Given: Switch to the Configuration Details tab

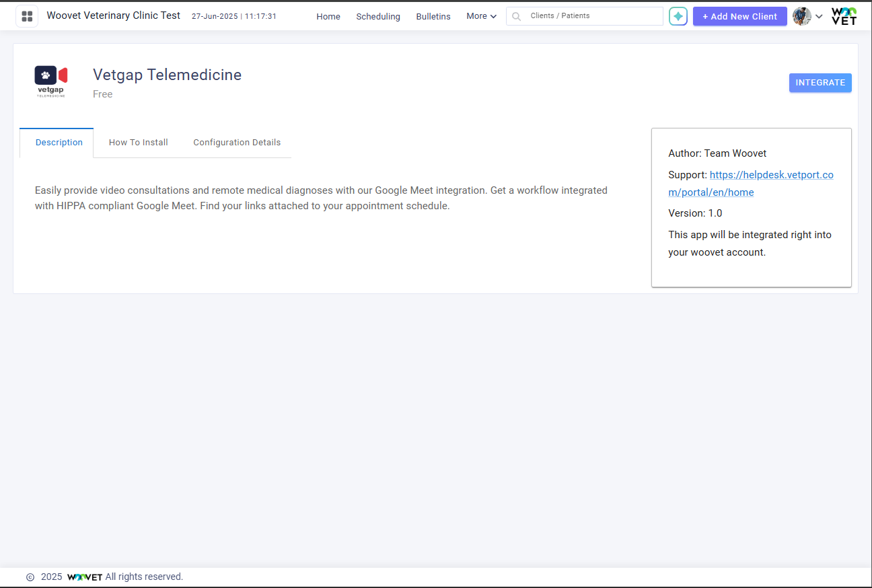Looking at the screenshot, I should [237, 143].
